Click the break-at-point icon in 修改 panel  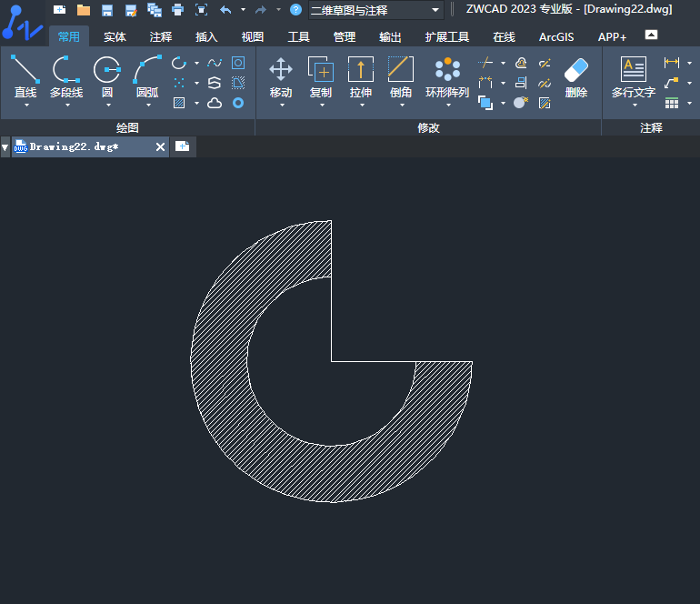pos(485,83)
